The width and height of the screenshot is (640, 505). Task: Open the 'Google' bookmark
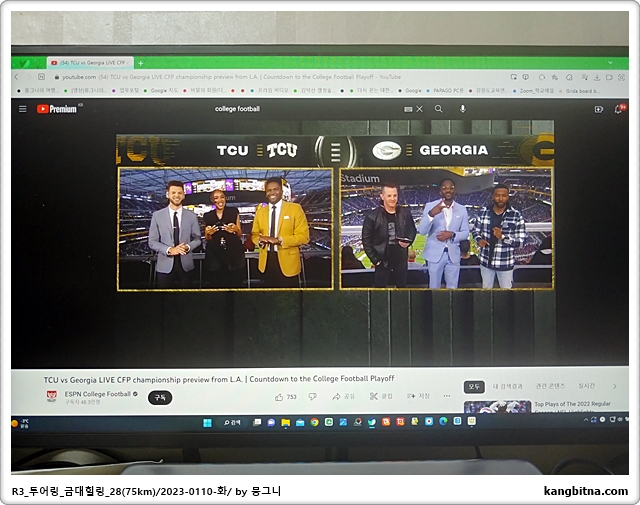click(x=410, y=90)
